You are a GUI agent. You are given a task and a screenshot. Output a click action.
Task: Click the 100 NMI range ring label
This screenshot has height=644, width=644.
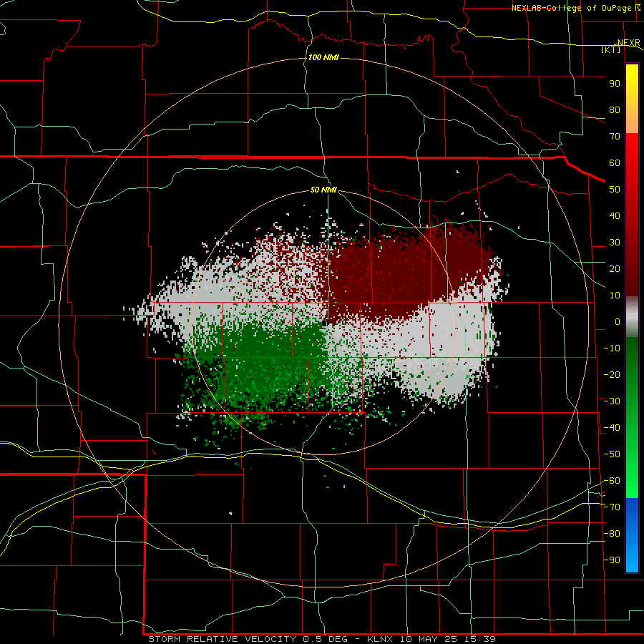tap(323, 57)
